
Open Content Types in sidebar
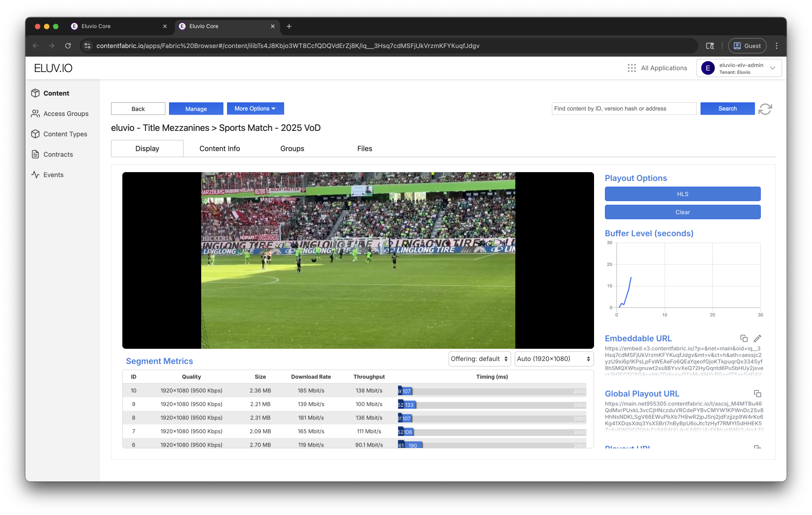click(65, 134)
